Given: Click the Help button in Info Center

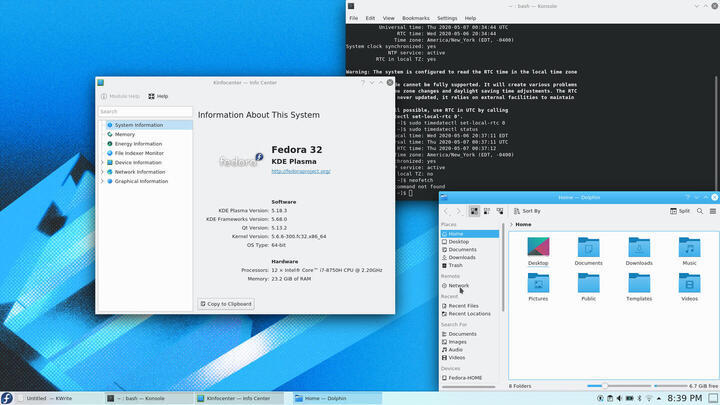Looking at the screenshot, I should point(158,96).
